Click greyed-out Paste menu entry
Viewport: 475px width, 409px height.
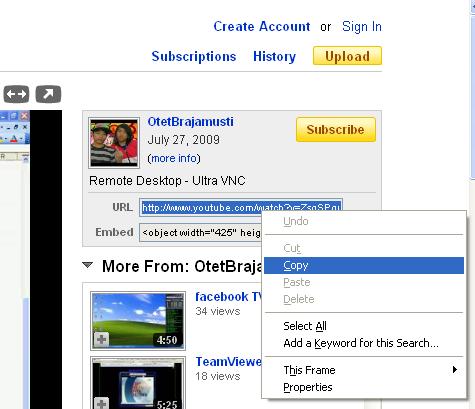[x=364, y=282]
